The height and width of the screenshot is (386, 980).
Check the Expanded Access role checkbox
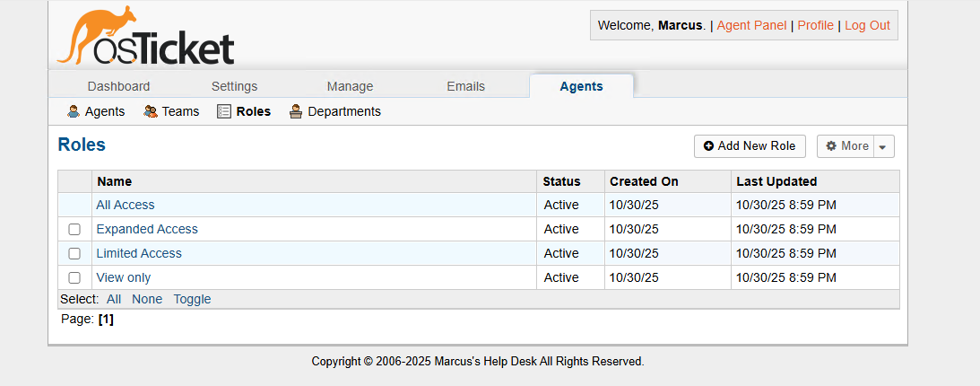[74, 230]
